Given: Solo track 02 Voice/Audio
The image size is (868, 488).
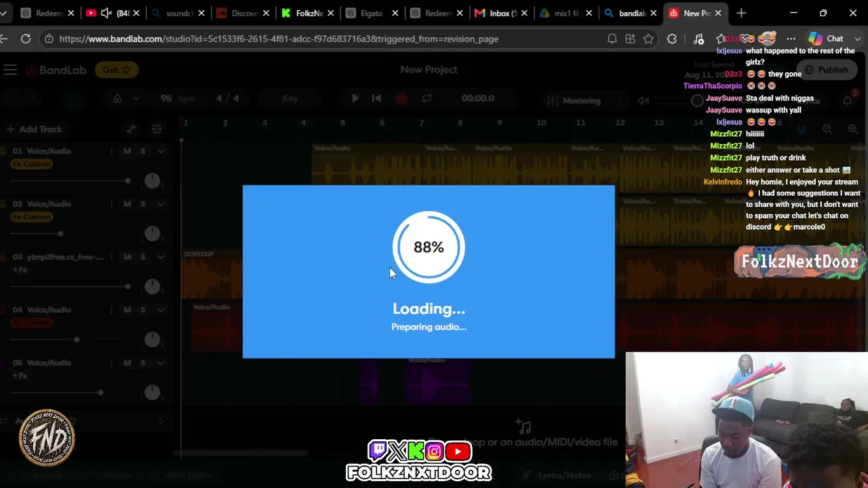Looking at the screenshot, I should [142, 204].
